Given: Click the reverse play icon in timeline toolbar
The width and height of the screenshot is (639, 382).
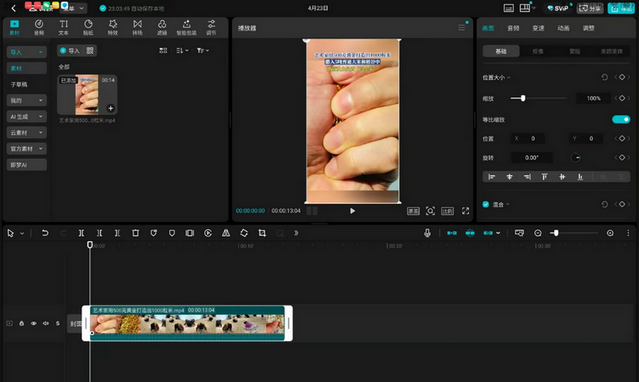Looking at the screenshot, I should 208,233.
